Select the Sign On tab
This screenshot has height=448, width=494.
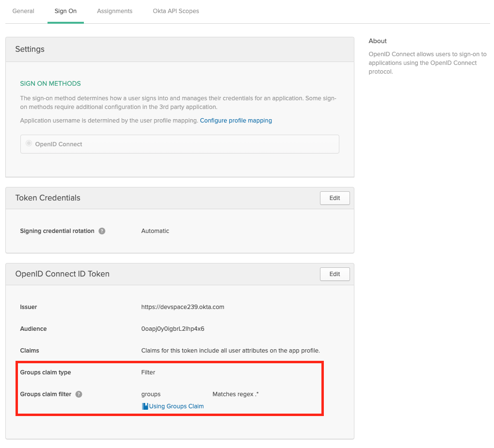tap(65, 11)
